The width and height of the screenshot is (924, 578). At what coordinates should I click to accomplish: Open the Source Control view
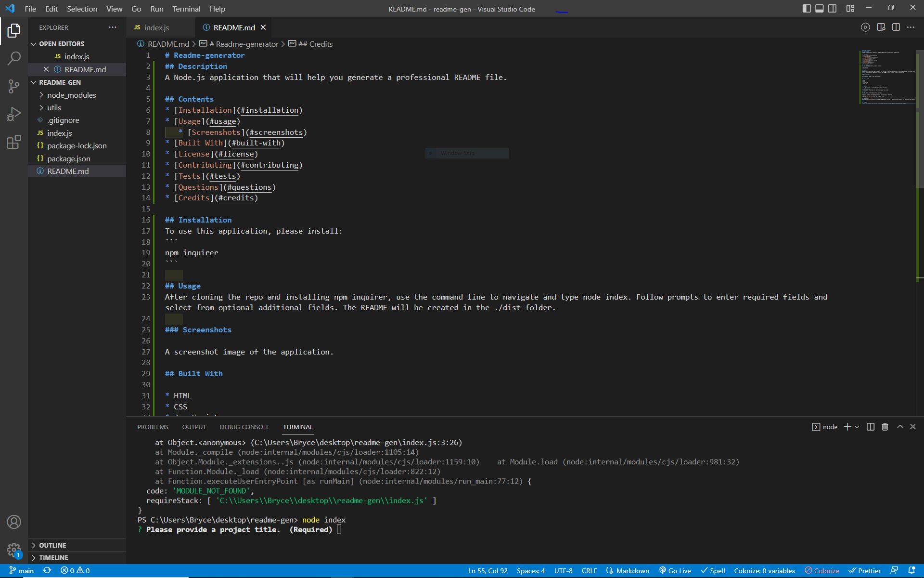pyautogui.click(x=14, y=86)
